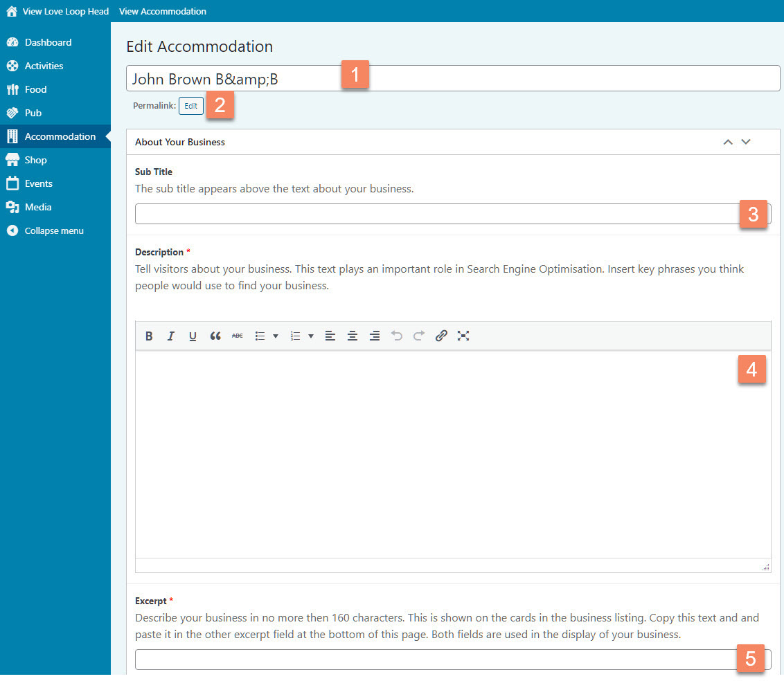Open the Events menu in the sidebar
The image size is (784, 681).
[39, 183]
